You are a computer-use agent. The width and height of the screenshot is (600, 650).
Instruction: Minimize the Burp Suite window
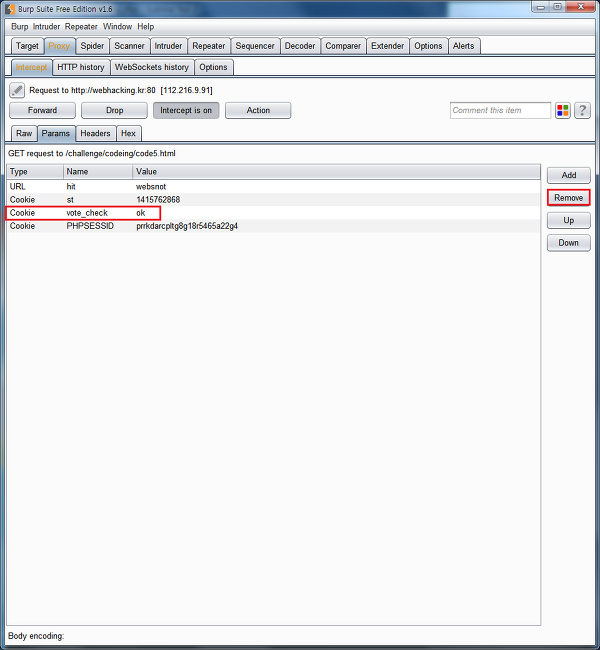point(541,7)
